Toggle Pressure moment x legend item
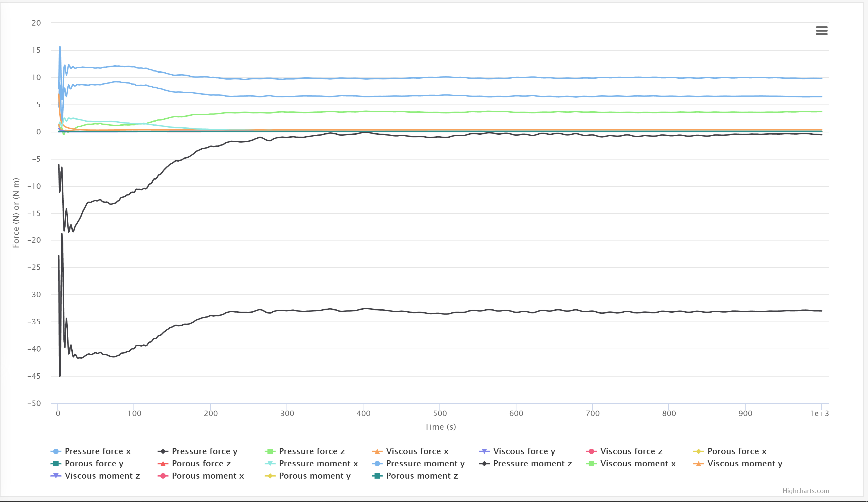Screen dimensions: 868x502 coord(318,464)
